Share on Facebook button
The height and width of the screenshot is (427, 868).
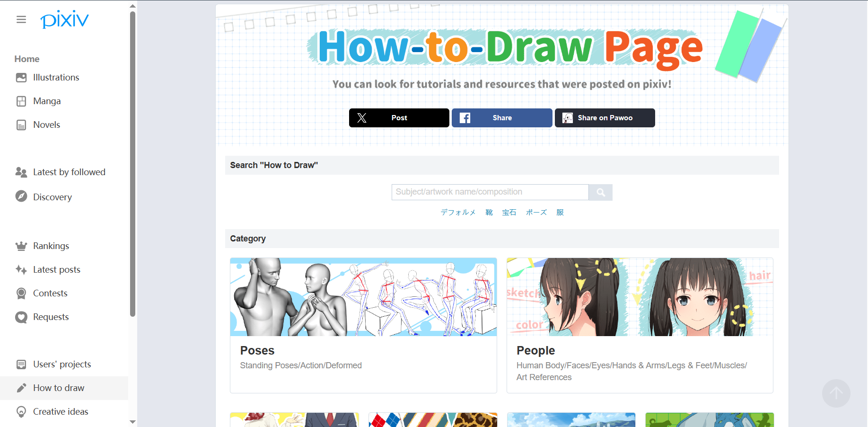[x=502, y=118]
